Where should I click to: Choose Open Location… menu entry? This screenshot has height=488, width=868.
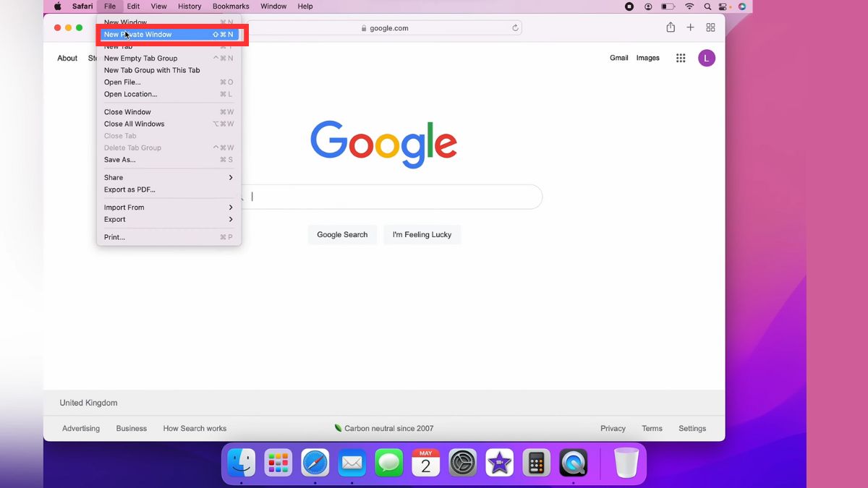tap(169, 94)
